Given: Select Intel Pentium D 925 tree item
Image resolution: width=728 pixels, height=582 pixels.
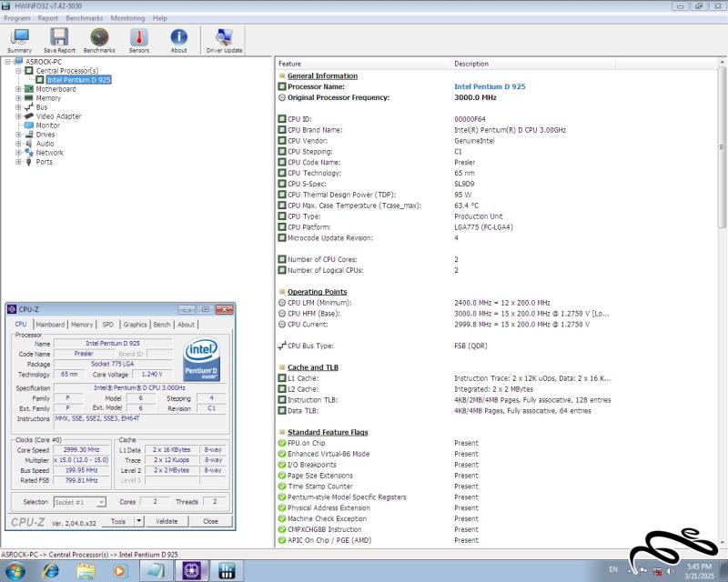Looking at the screenshot, I should tap(78, 80).
